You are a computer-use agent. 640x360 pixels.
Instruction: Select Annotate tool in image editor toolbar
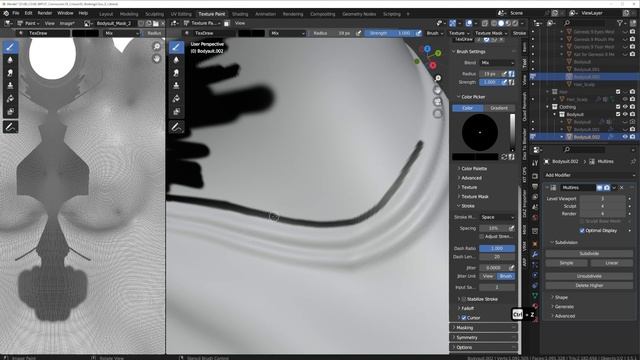click(x=10, y=127)
